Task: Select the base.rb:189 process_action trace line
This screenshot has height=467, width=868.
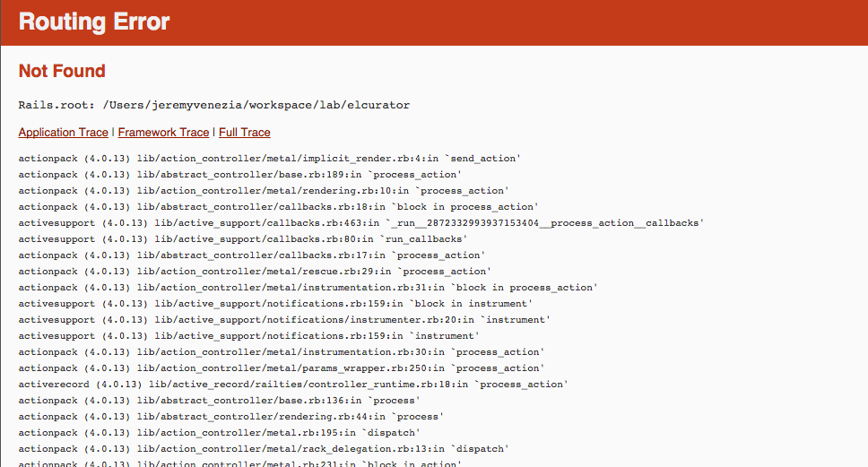Action: tap(239, 175)
